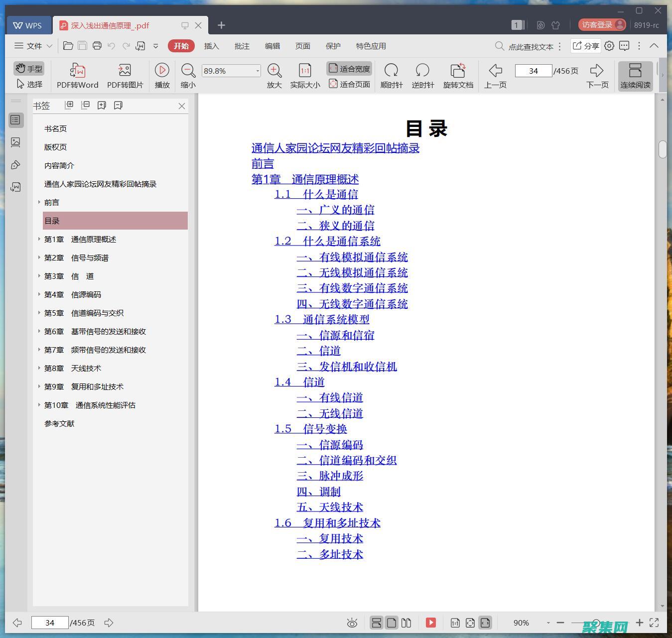Screen dimensions: 672x638
Task: Toggle 连续阅读 continuous reading mode
Action: [635, 75]
